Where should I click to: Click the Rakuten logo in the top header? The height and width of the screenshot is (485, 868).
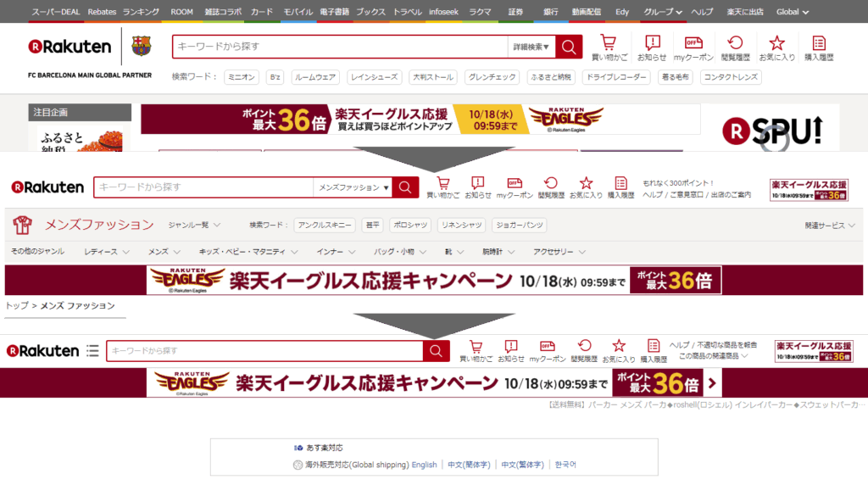coord(70,47)
